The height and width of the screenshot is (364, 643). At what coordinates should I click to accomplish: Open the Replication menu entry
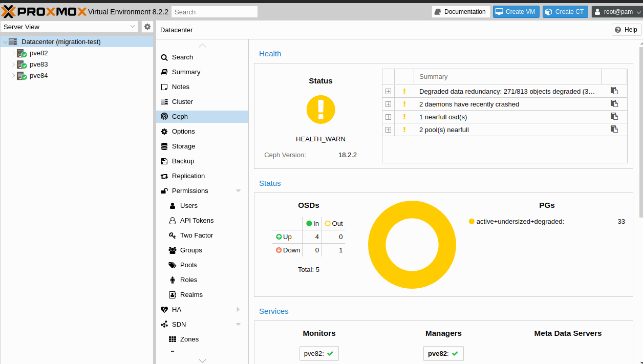click(202, 176)
